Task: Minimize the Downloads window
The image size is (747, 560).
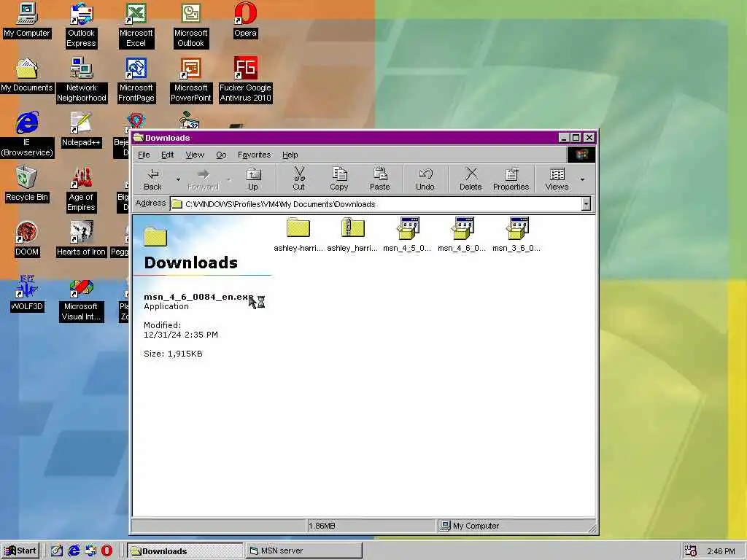Action: tap(564, 138)
